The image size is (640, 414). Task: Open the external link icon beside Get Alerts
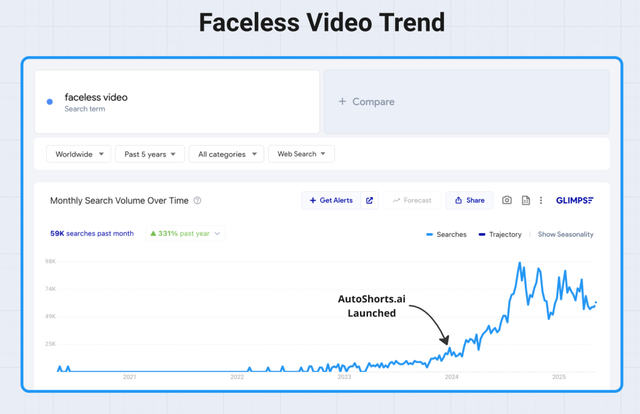[x=369, y=200]
